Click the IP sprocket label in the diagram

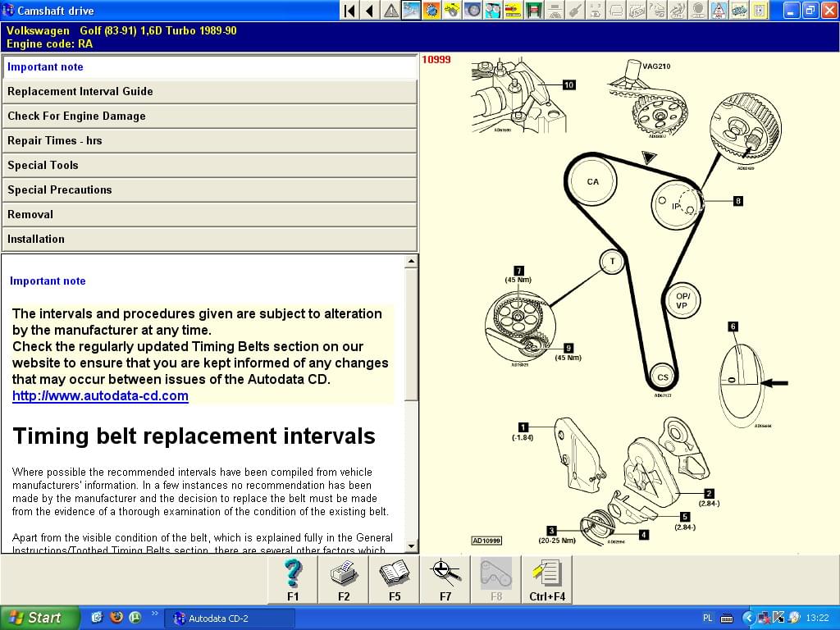click(x=676, y=206)
